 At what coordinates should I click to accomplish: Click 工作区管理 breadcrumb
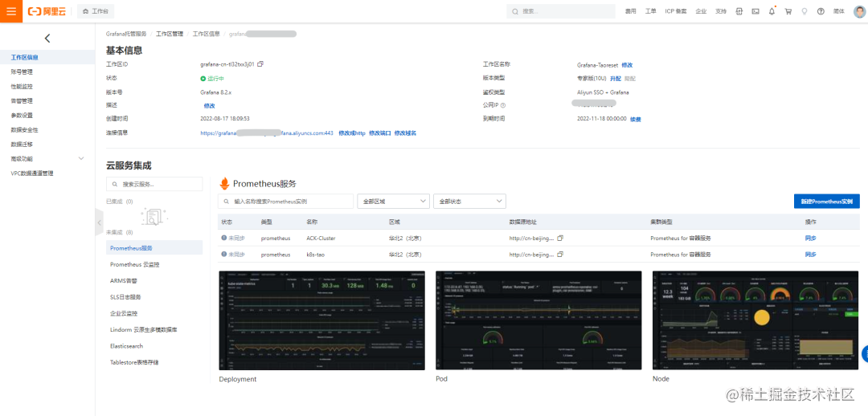pyautogui.click(x=170, y=34)
